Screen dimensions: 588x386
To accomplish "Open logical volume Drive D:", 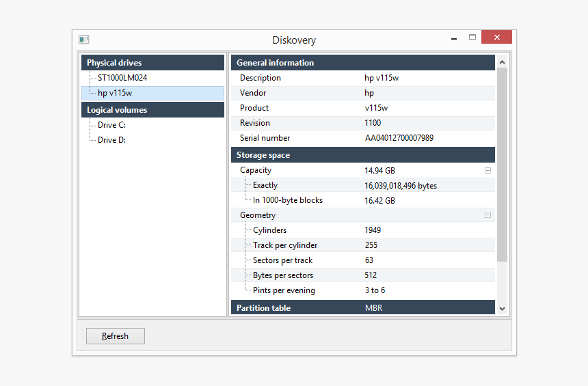I will coord(111,140).
